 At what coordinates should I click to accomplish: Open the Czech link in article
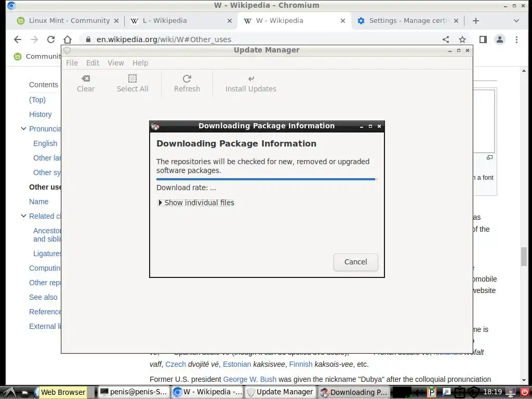176,364
